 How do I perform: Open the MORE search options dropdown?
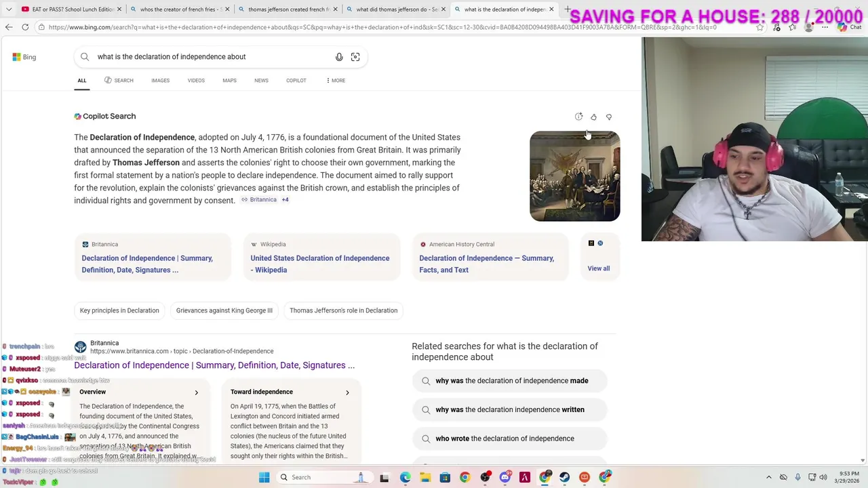coord(335,81)
